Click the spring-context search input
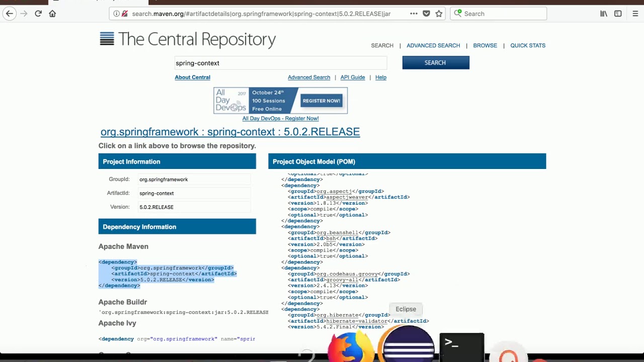Viewport: 644px width, 362px height. [280, 63]
